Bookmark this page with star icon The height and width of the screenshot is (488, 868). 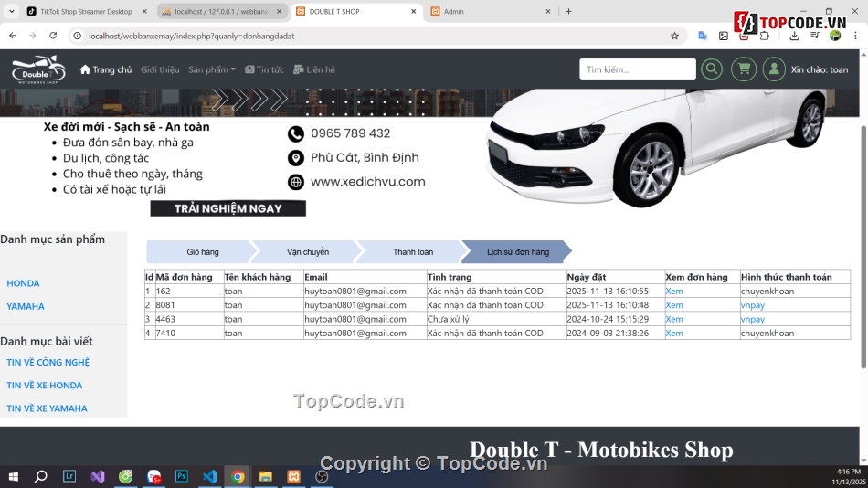[674, 36]
